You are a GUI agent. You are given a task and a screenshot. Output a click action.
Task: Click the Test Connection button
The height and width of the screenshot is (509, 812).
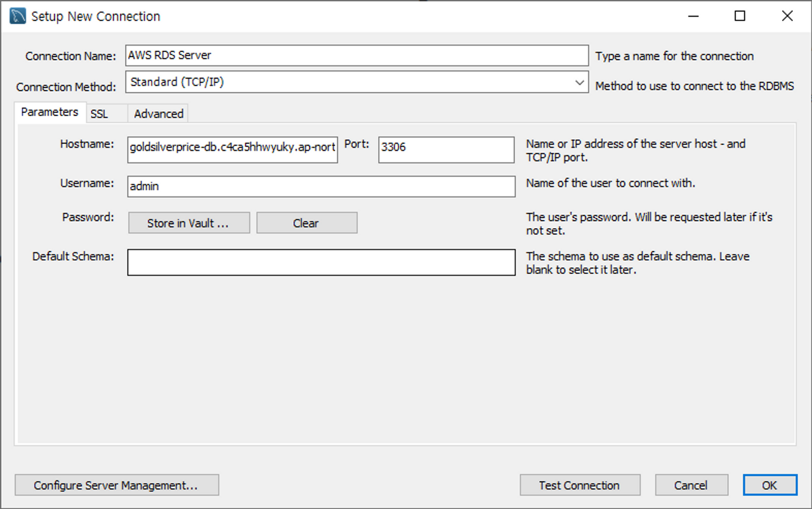580,486
